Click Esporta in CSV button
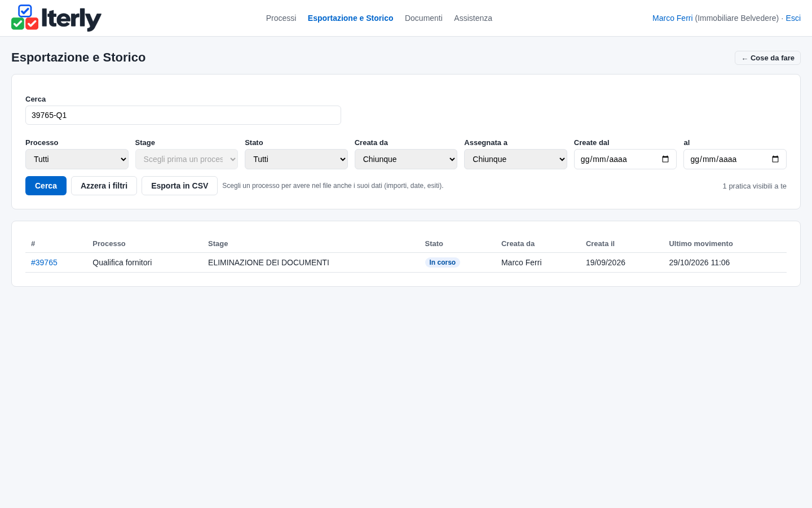The height and width of the screenshot is (508, 812). click(179, 186)
